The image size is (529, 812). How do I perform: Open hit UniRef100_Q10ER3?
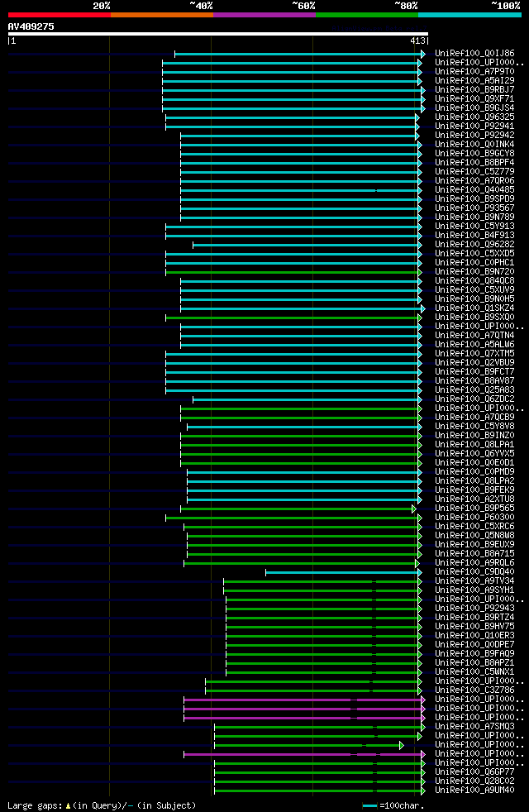474,635
